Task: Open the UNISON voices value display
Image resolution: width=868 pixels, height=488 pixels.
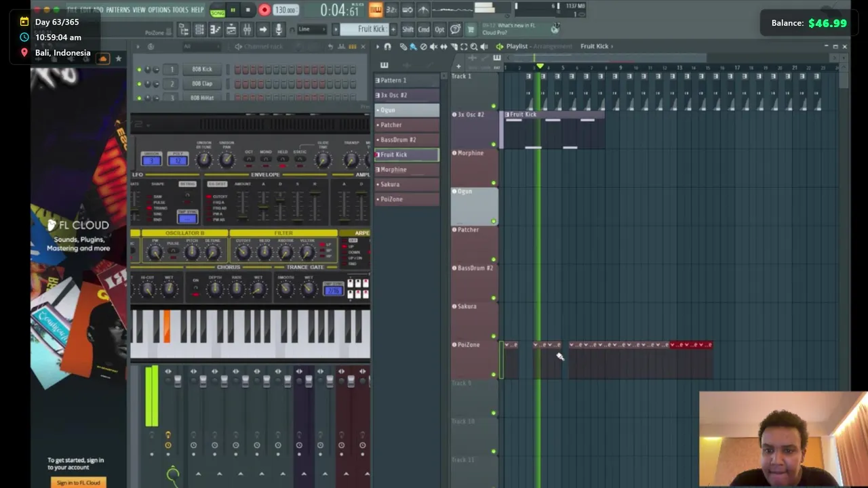Action: (151, 160)
